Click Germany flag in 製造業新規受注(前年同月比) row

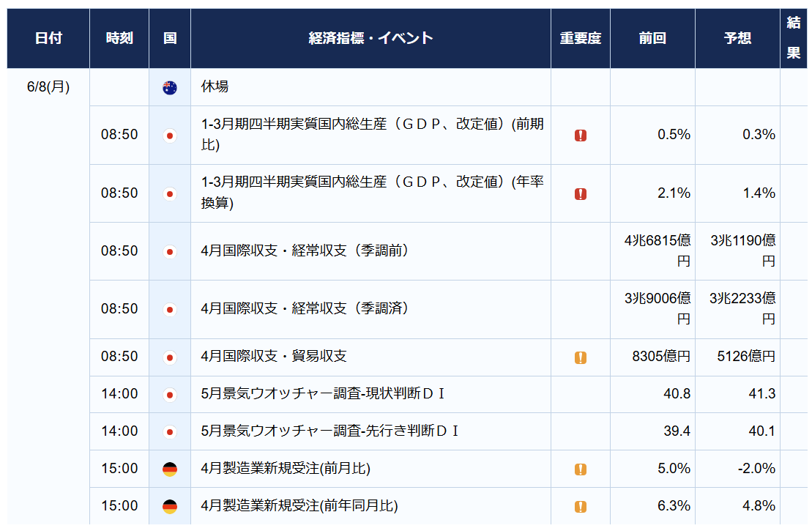pyautogui.click(x=169, y=507)
